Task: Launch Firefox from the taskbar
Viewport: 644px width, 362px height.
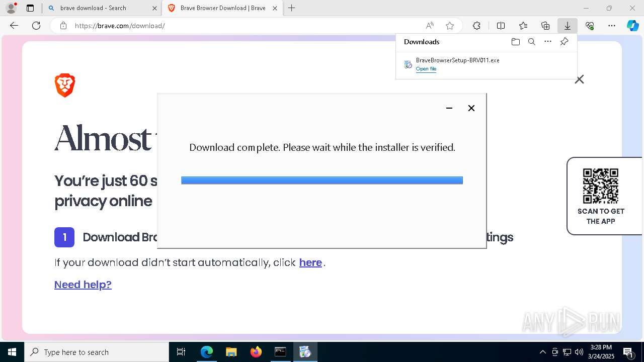Action: pyautogui.click(x=256, y=352)
